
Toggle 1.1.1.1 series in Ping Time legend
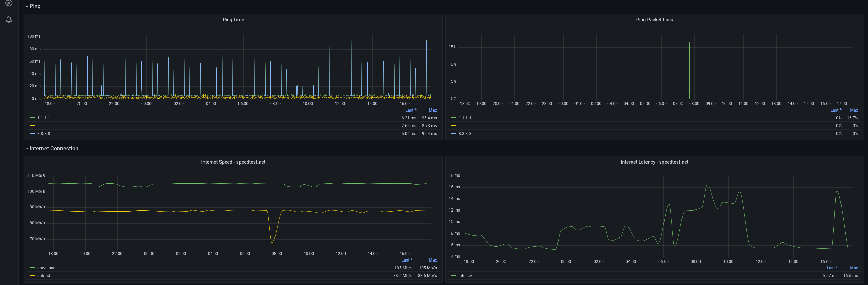tap(43, 118)
